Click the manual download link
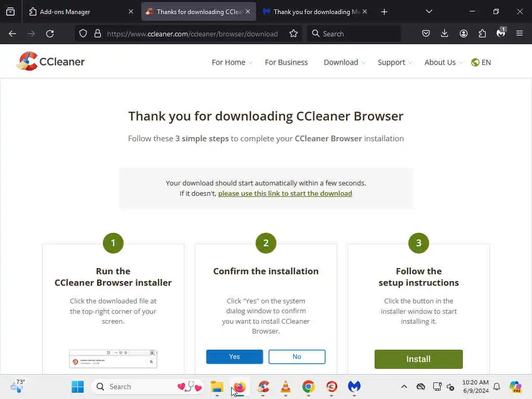This screenshot has height=399, width=532. pyautogui.click(x=285, y=193)
